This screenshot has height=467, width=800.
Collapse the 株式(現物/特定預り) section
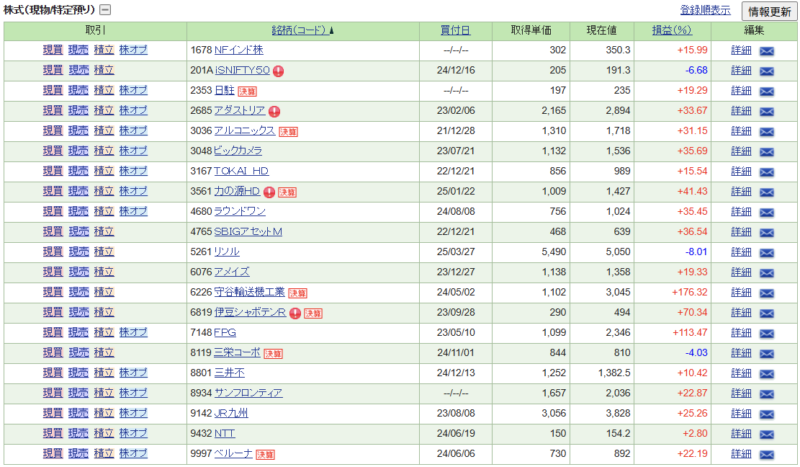[105, 10]
